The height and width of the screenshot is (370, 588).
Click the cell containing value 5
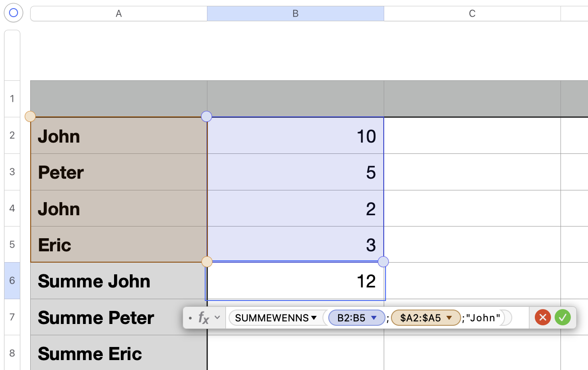click(x=295, y=172)
